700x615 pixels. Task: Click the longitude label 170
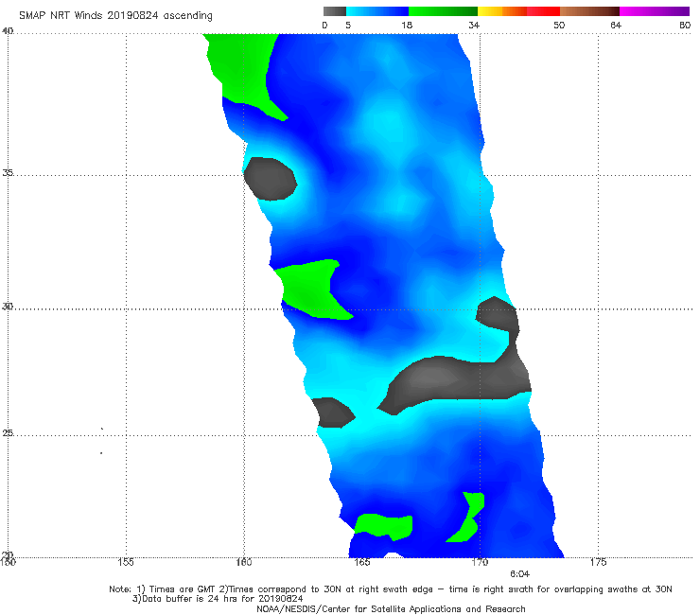click(481, 562)
